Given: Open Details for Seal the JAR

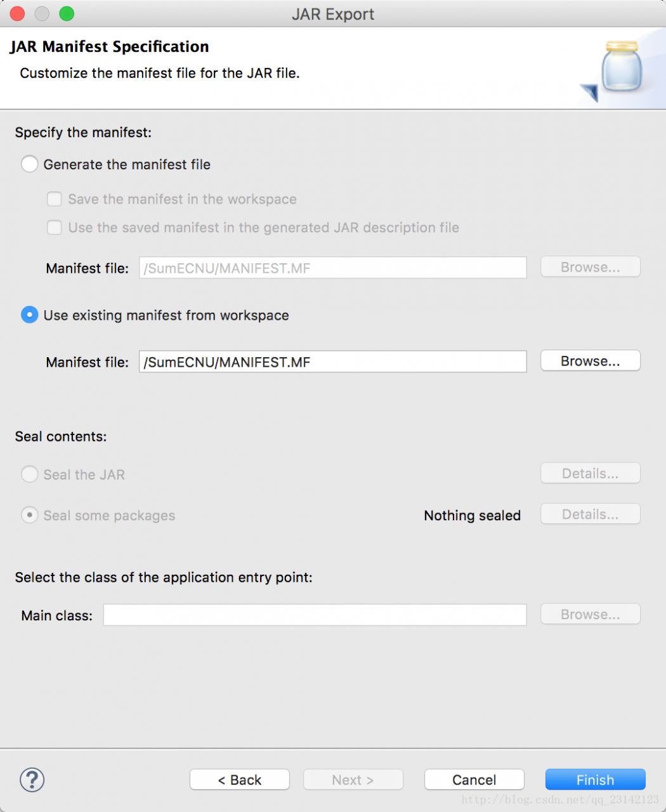Looking at the screenshot, I should pyautogui.click(x=591, y=473).
